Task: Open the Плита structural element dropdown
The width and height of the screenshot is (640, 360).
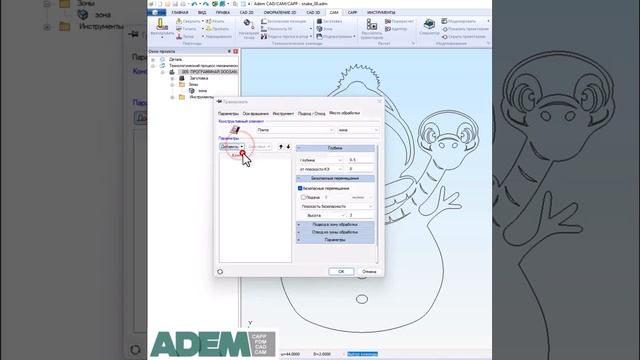Action: 295,130
